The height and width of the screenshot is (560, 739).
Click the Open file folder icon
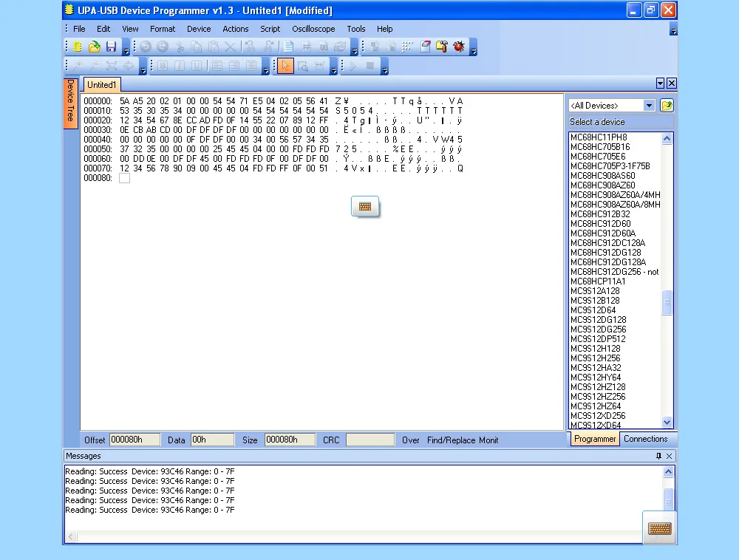[x=95, y=47]
